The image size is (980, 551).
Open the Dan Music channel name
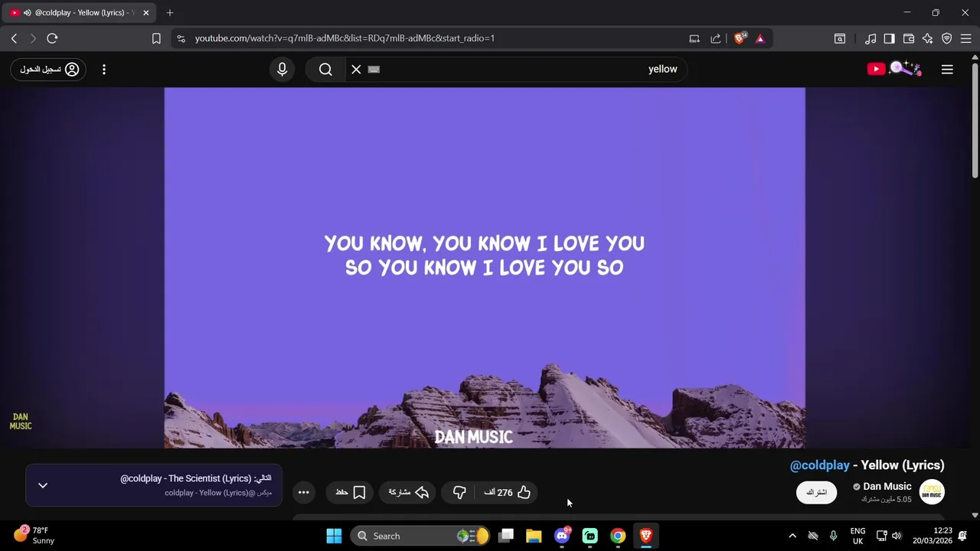click(887, 487)
